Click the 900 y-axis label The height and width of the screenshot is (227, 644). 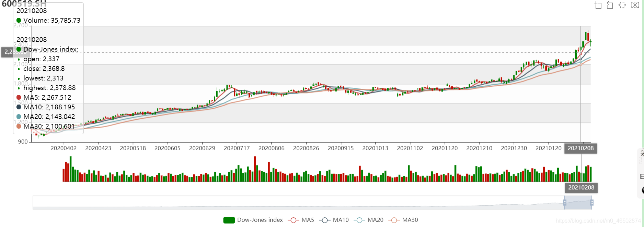(23, 142)
